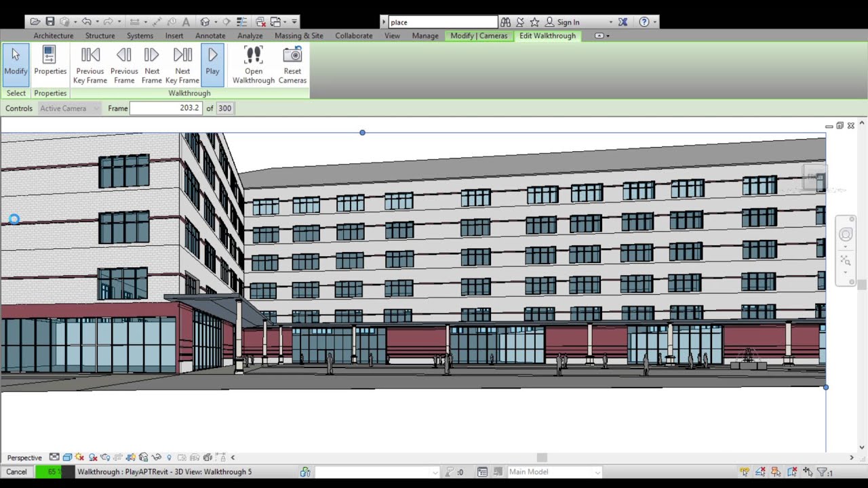The image size is (868, 488).
Task: Switch to Modify | Cameras tab
Action: tap(479, 36)
